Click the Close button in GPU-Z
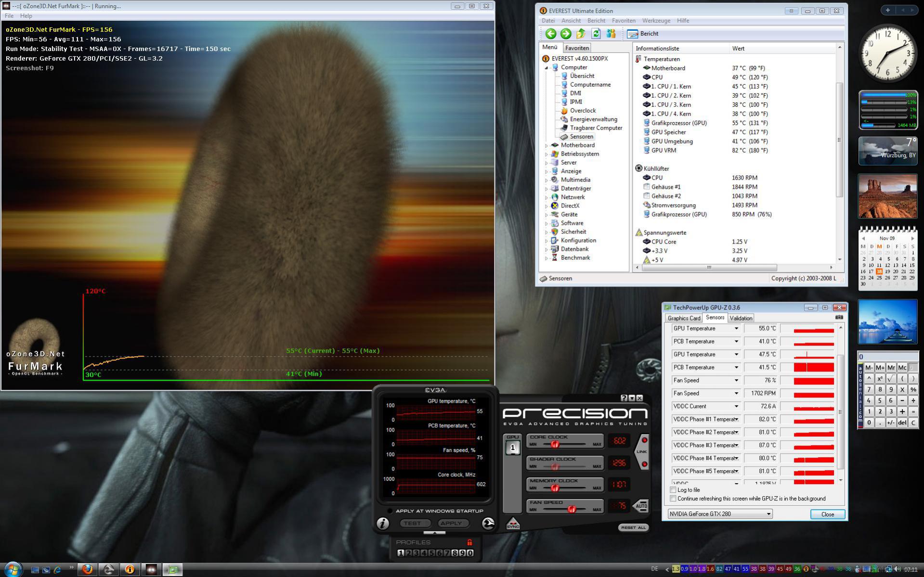 pyautogui.click(x=827, y=514)
